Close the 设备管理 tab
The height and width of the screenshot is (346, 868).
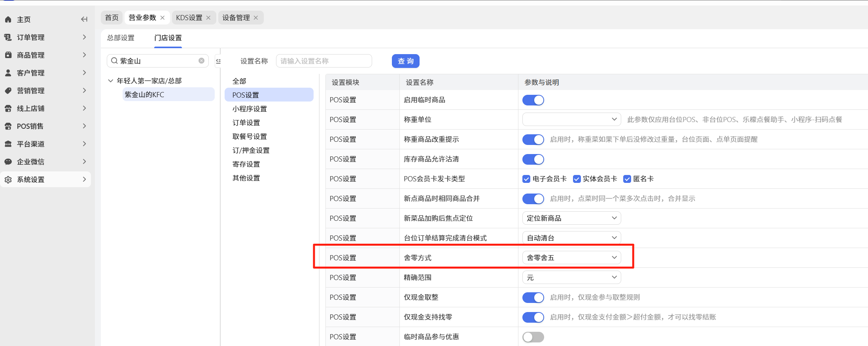tap(256, 18)
